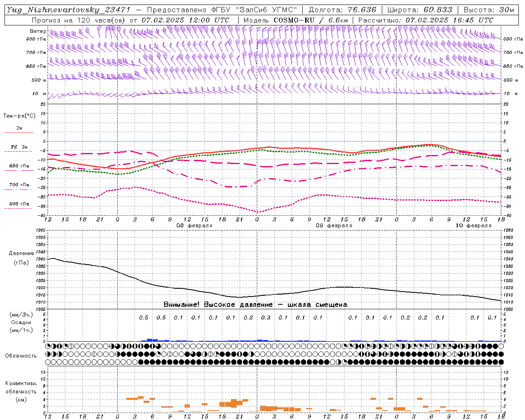
Task: Click the '08 февраля' date label
Action: pos(194,226)
